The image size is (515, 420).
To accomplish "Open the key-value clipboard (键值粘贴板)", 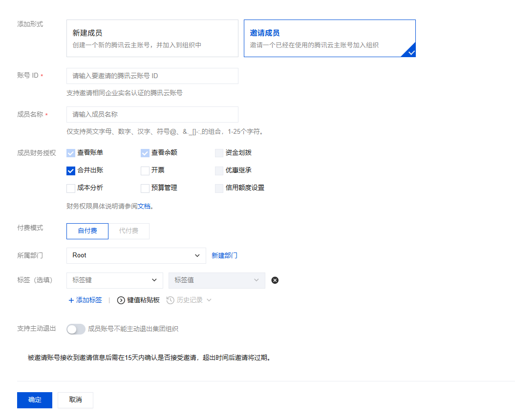I will pos(139,300).
